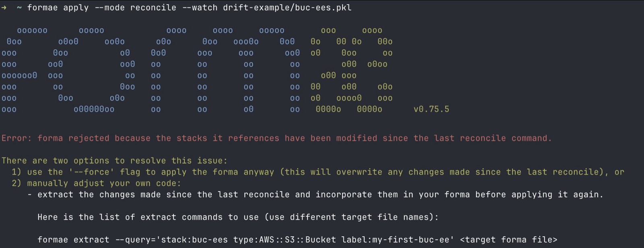Click 'There are two options' heading line
Screen dimensions: 644x248
(x=114, y=161)
